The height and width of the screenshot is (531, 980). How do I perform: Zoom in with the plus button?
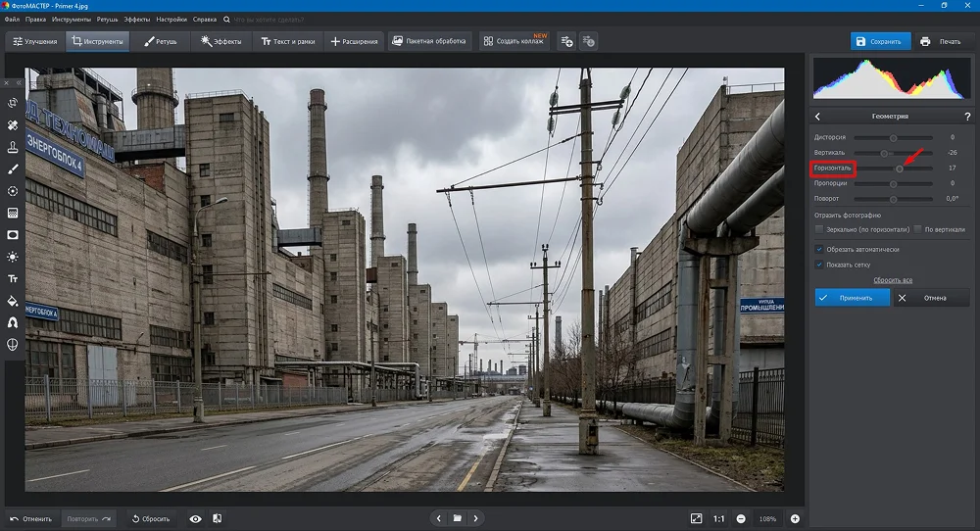coord(795,518)
